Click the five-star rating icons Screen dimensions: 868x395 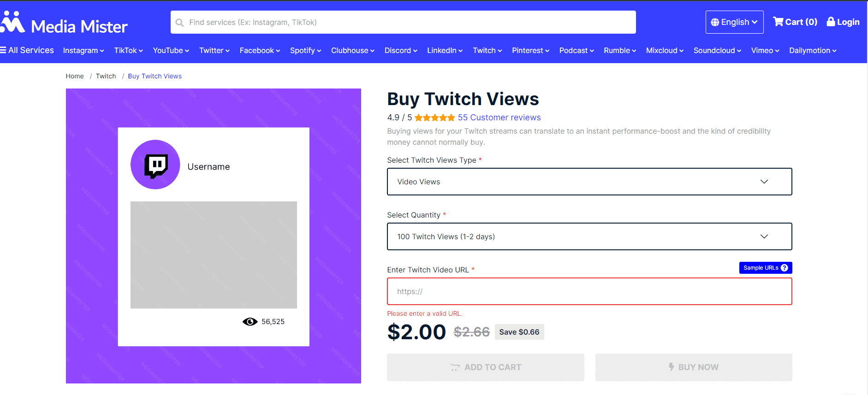click(434, 118)
